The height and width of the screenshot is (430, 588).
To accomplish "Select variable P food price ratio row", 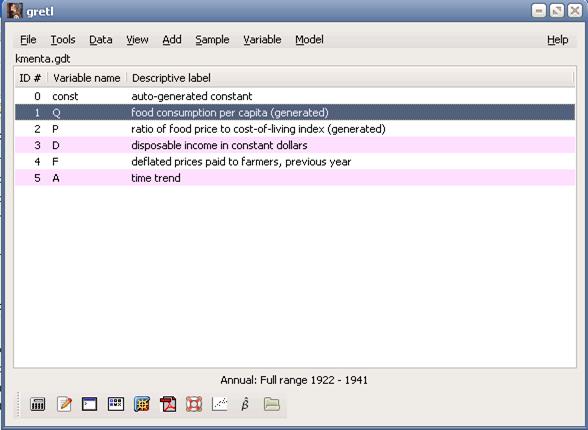I will coord(295,129).
